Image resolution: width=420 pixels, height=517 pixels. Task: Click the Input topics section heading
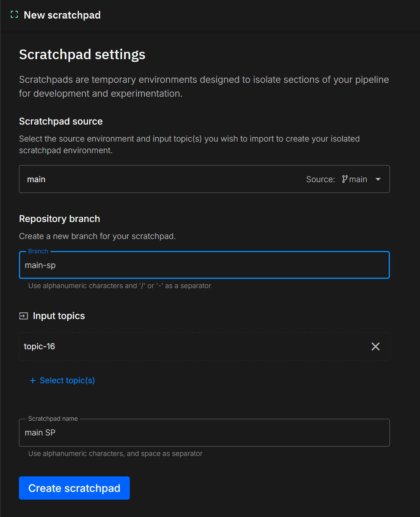59,316
